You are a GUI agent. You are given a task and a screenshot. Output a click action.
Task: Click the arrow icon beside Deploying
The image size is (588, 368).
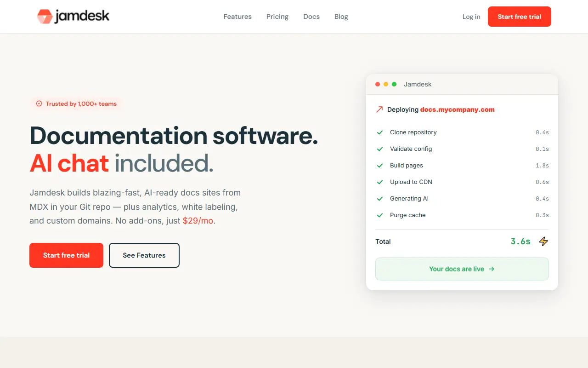(379, 109)
